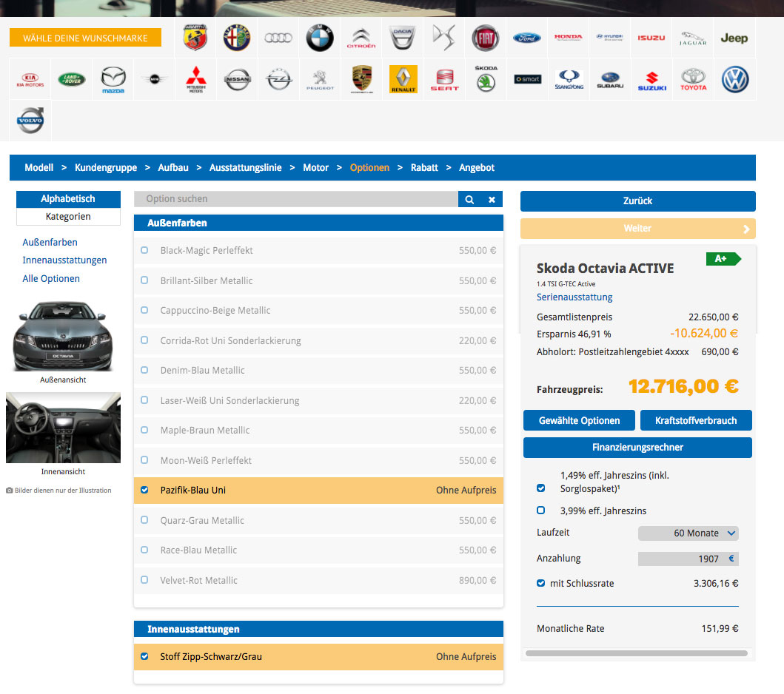This screenshot has width=784, height=694.
Task: Check Brillant-Silber Metallic color option
Action: click(x=144, y=280)
